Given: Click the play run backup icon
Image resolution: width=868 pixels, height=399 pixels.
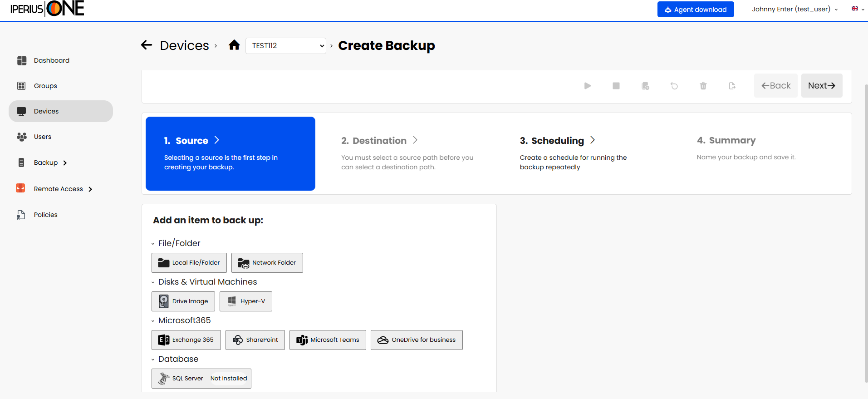Looking at the screenshot, I should click(x=587, y=86).
